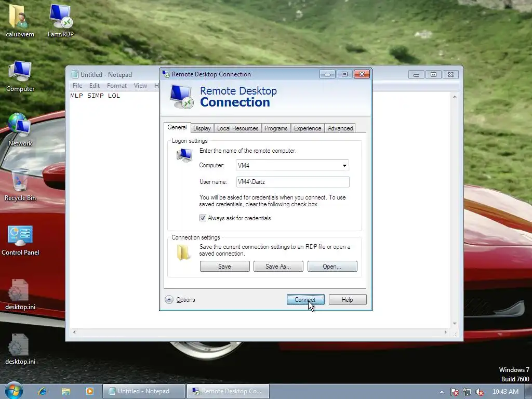Image resolution: width=532 pixels, height=399 pixels.
Task: Click the Help button
Action: point(348,300)
